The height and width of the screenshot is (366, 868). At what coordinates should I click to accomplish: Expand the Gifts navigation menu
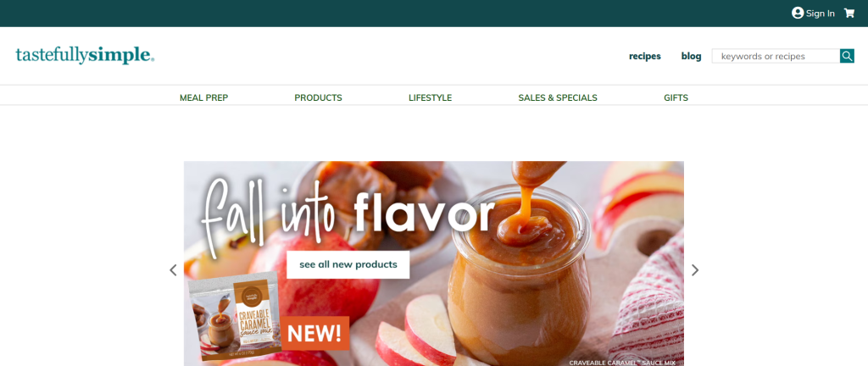point(676,98)
